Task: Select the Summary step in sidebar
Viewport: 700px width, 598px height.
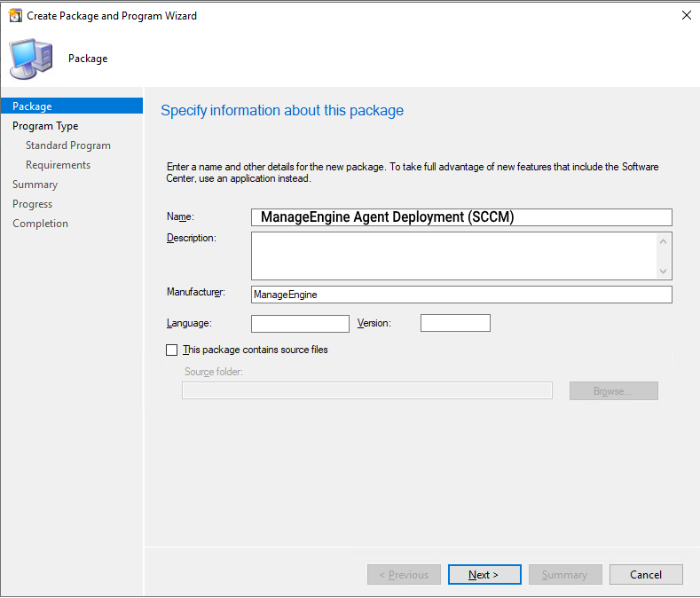Action: (35, 185)
